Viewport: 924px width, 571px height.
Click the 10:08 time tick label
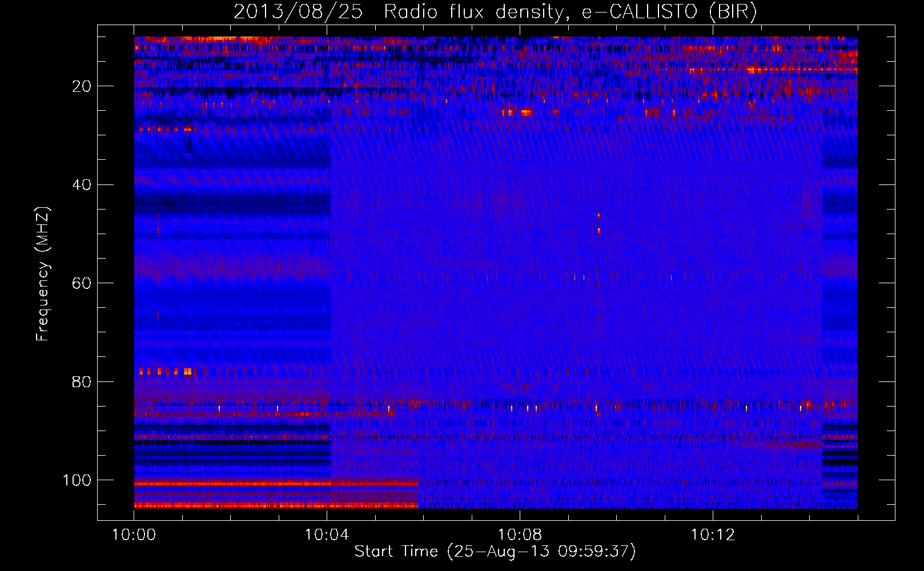[x=520, y=535]
